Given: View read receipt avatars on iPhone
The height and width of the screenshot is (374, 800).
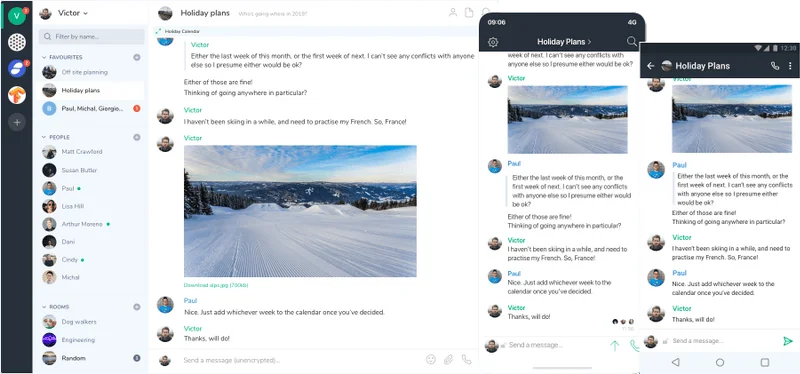Looking at the screenshot, I should 623,322.
